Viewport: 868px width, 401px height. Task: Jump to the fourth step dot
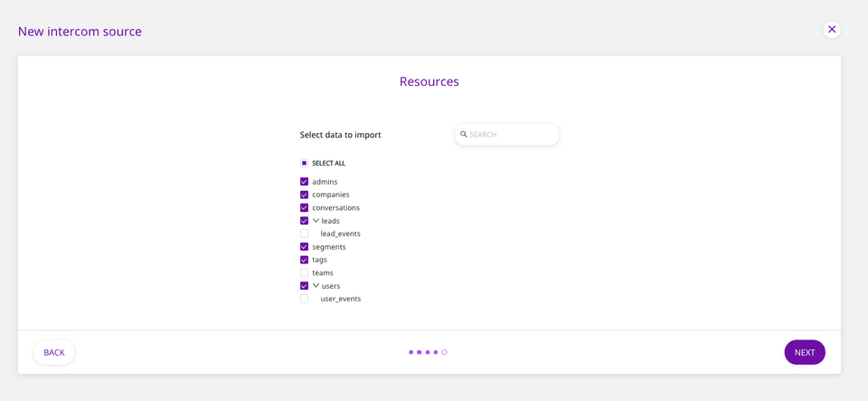[x=436, y=352]
